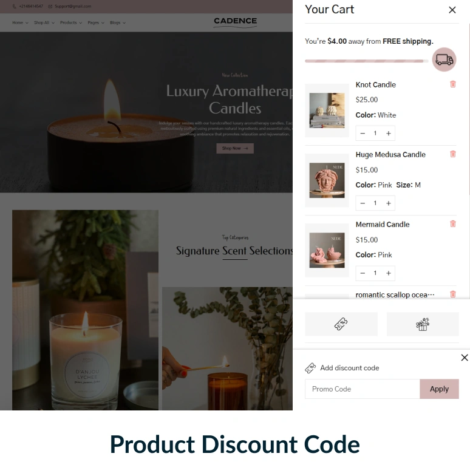This screenshot has width=470, height=476.
Task: Open the gift box icon tile
Action: point(423,324)
